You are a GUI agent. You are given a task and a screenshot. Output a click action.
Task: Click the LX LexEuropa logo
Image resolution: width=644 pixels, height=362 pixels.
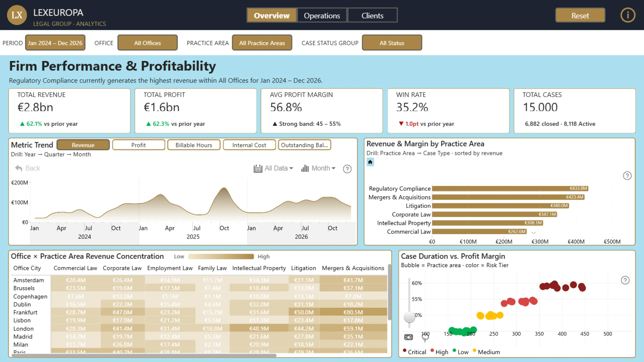(x=17, y=15)
